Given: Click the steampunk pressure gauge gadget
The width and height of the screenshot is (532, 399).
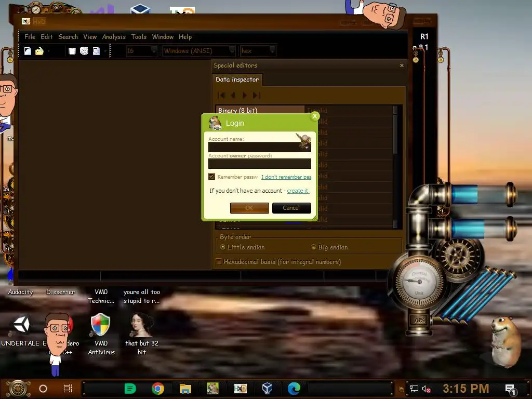Looking at the screenshot, I should click(x=419, y=282).
